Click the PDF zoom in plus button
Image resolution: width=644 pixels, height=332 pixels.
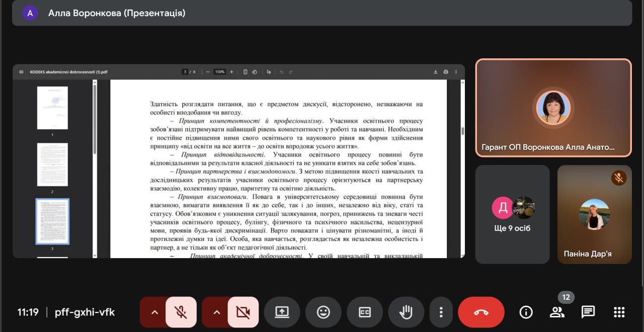[231, 72]
